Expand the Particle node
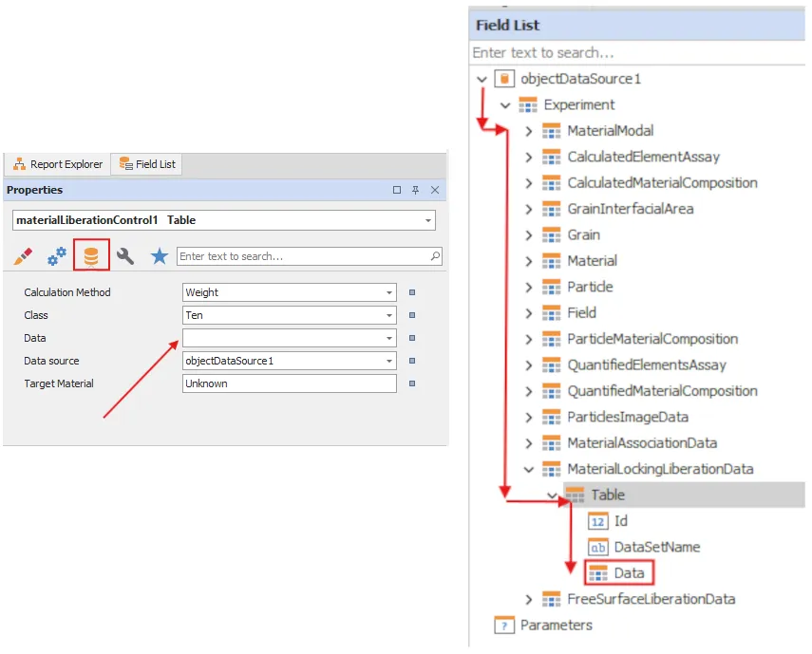812x654 pixels. click(529, 287)
